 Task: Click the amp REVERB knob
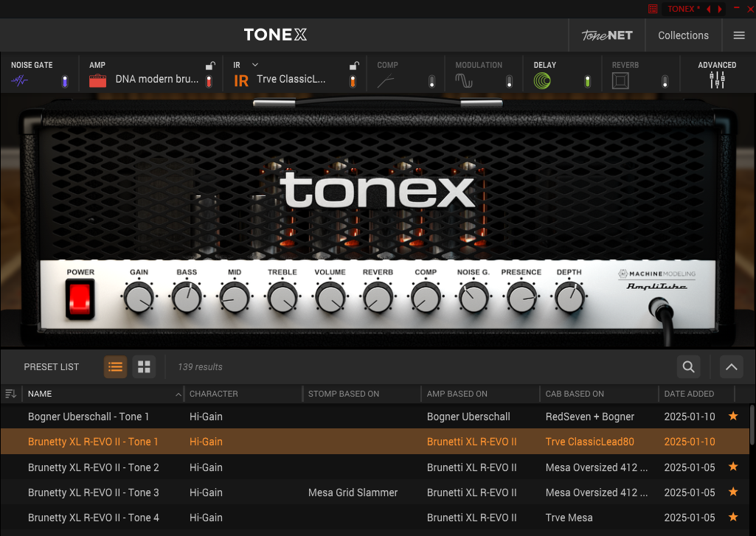click(378, 298)
